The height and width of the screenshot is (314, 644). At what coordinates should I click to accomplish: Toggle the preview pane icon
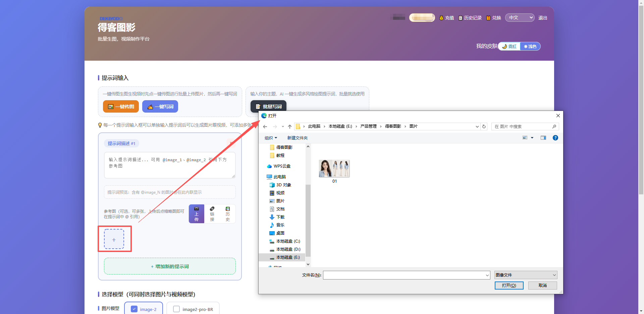point(543,138)
